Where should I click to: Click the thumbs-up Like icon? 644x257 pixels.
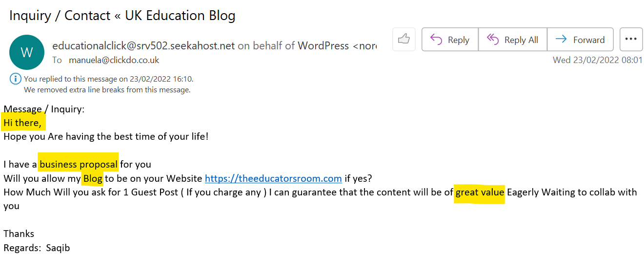[403, 39]
